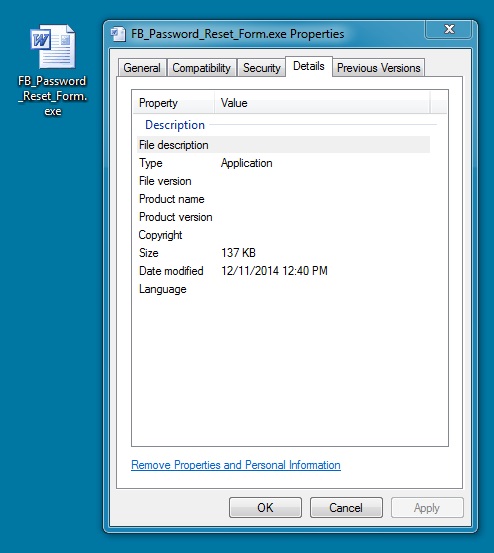Collapse the Description group heading
Screen dimensions: 494x553
click(x=175, y=125)
